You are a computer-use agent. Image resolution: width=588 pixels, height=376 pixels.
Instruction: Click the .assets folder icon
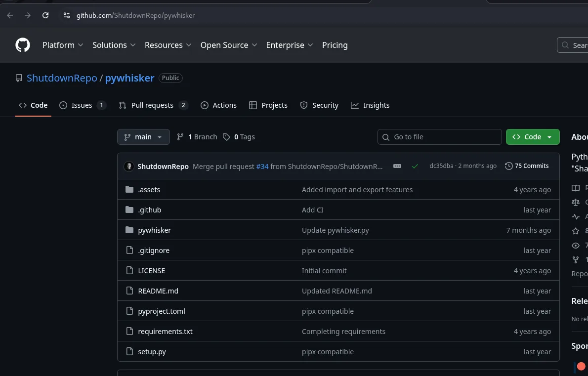(129, 189)
